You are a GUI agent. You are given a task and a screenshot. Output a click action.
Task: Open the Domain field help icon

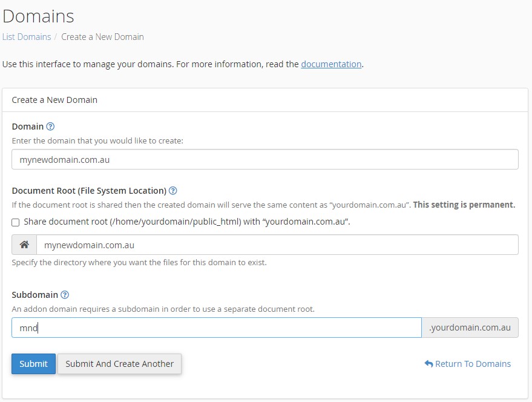point(50,127)
